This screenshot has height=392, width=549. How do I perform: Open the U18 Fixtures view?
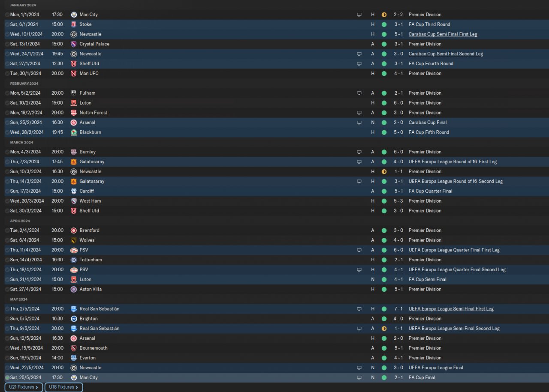[x=63, y=387]
